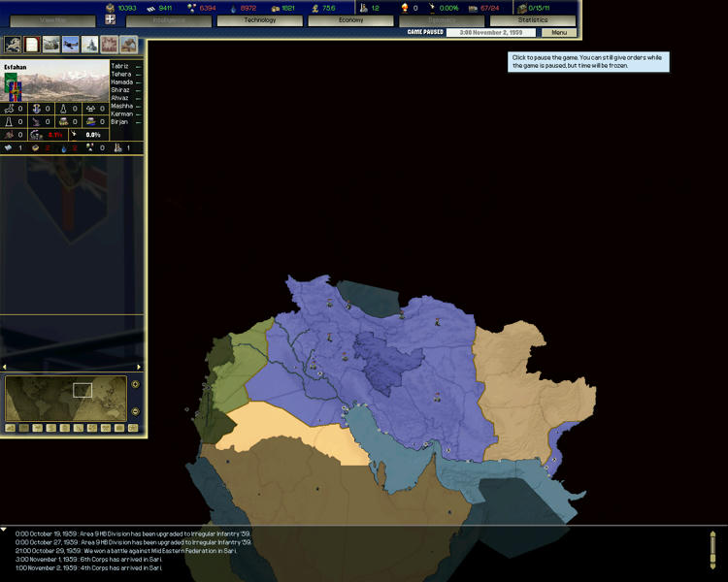This screenshot has width=728, height=582.
Task: Click the province oil drop icon
Action: pyautogui.click(x=64, y=148)
